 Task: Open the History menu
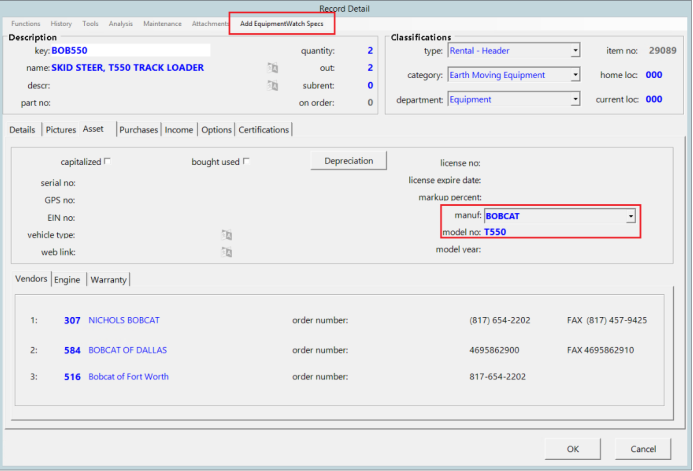61,23
